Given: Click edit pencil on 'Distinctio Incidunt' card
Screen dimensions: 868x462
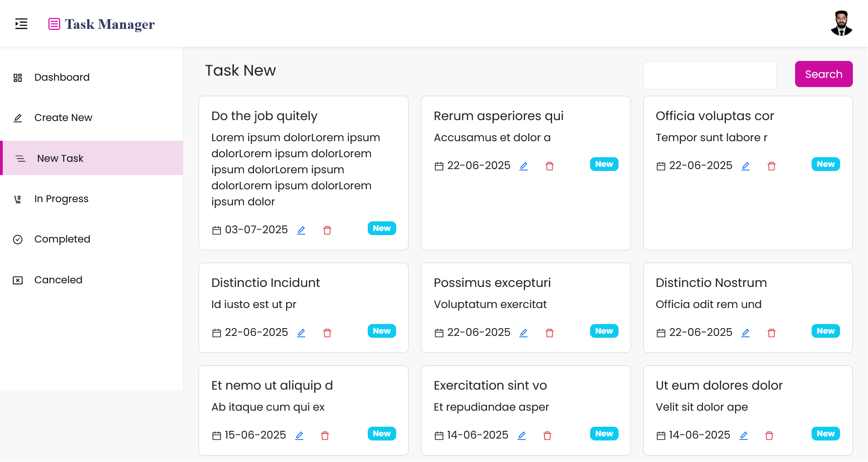Looking at the screenshot, I should (x=301, y=333).
